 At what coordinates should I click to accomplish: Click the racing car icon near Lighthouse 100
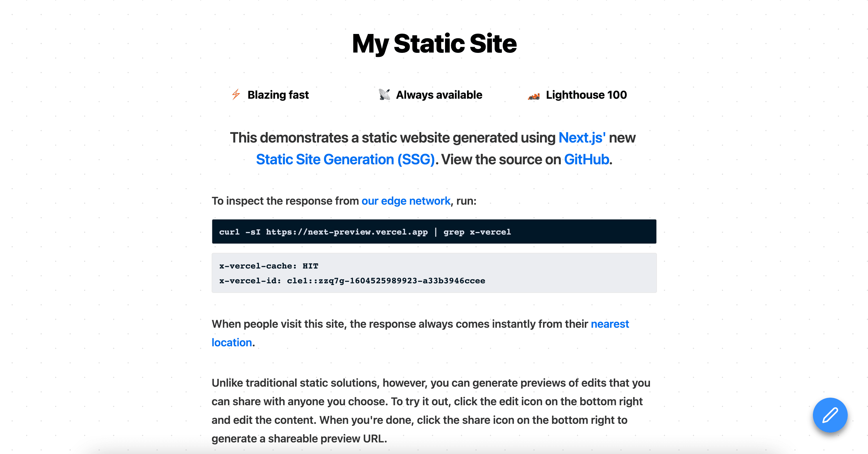[x=534, y=96]
